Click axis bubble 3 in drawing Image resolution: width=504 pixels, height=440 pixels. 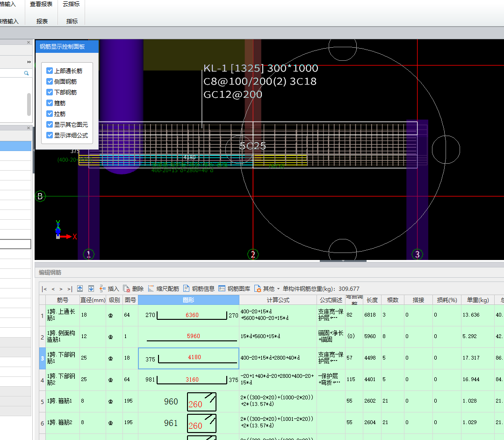point(417,254)
